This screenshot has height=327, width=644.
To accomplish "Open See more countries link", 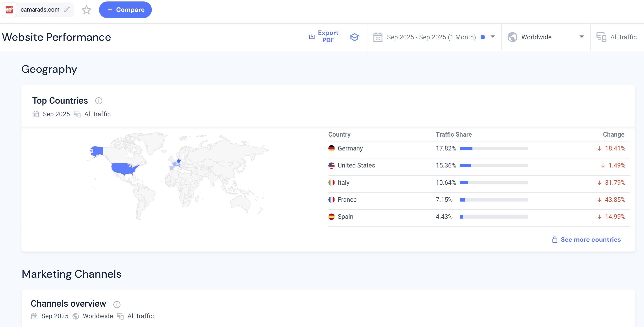I will coord(591,240).
